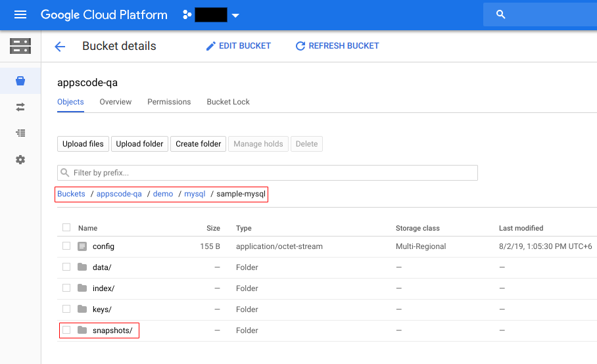Open the Overview tab
The image size is (597, 364).
coord(116,102)
